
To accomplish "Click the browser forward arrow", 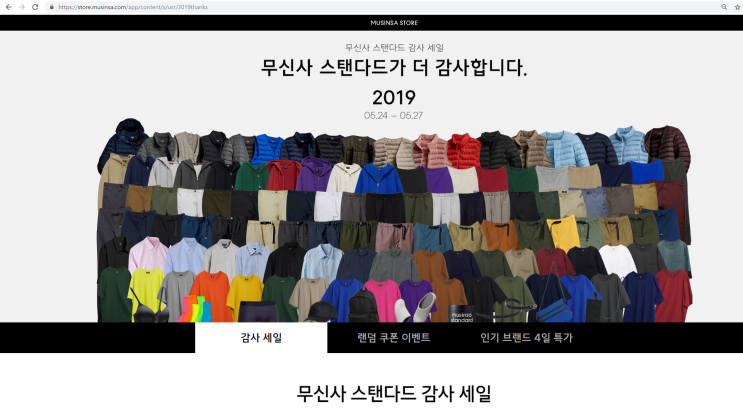I will click(22, 7).
